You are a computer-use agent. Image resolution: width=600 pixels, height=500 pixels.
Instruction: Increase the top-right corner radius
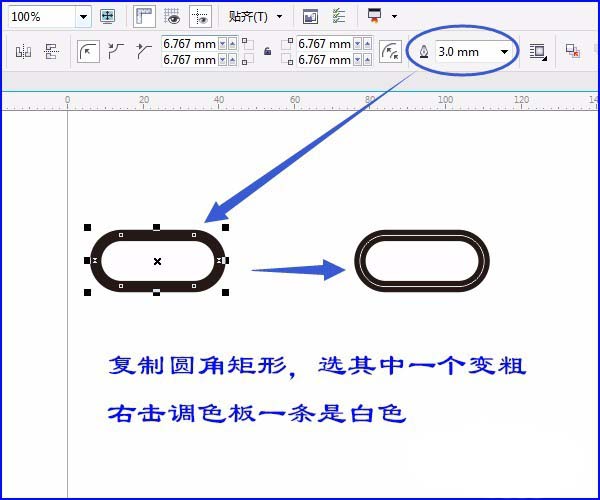tap(367, 44)
